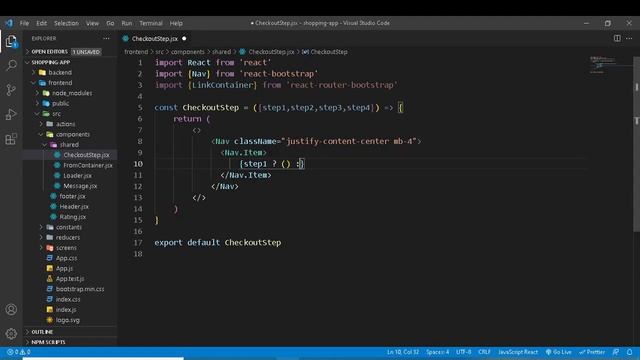Click the feedback icon in status bar
The width and height of the screenshot is (640, 360).
tap(616, 352)
